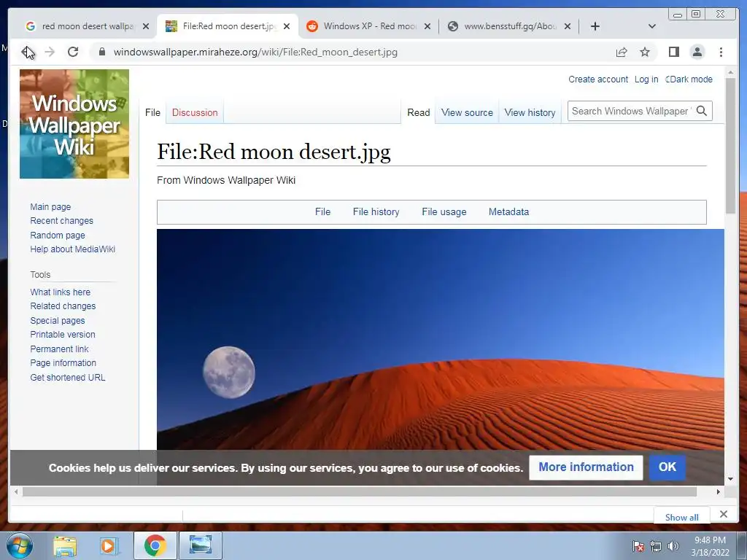The width and height of the screenshot is (747, 560).
Task: Open the Main page sidebar link
Action: pyautogui.click(x=50, y=206)
